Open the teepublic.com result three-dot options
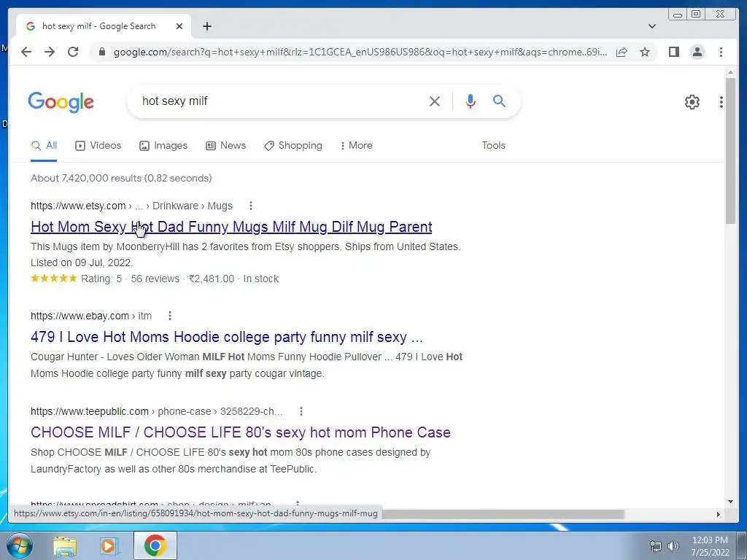747x560 pixels. (x=301, y=411)
